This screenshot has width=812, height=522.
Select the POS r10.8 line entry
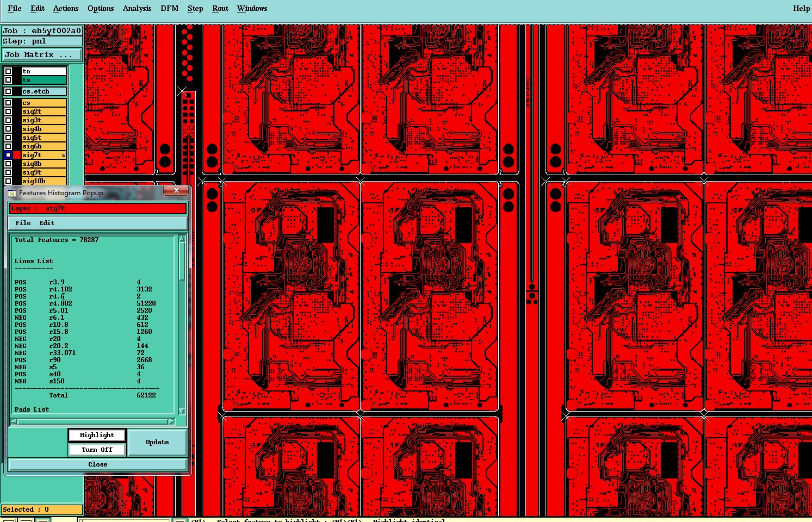(x=81, y=325)
